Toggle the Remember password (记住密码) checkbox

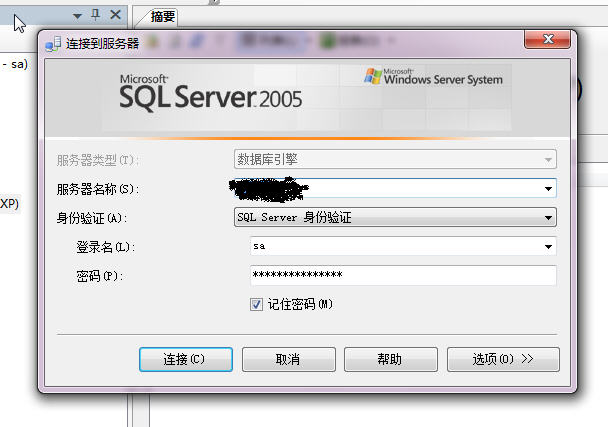click(x=256, y=304)
